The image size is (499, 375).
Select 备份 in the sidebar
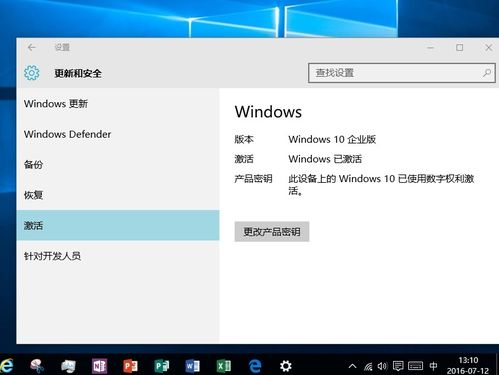(x=118, y=164)
